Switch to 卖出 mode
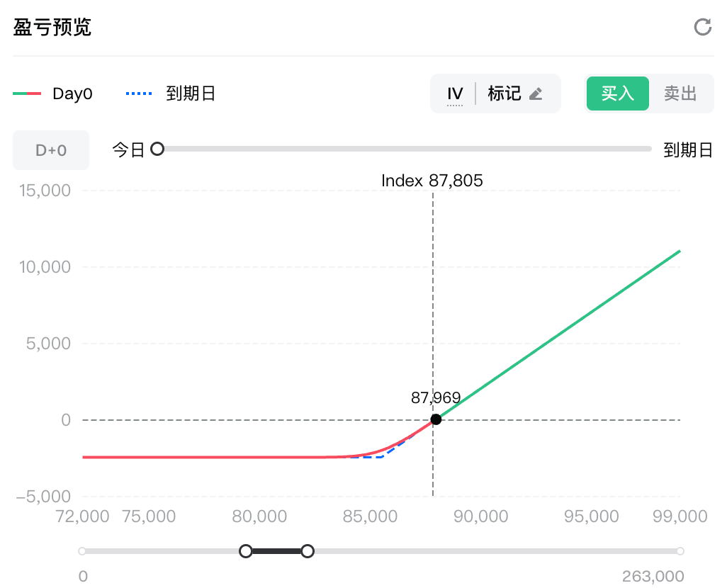The width and height of the screenshot is (727, 588). click(680, 94)
